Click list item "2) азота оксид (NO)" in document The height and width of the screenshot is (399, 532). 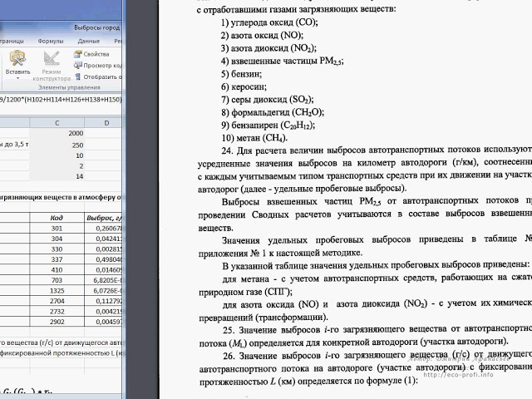pyautogui.click(x=262, y=35)
